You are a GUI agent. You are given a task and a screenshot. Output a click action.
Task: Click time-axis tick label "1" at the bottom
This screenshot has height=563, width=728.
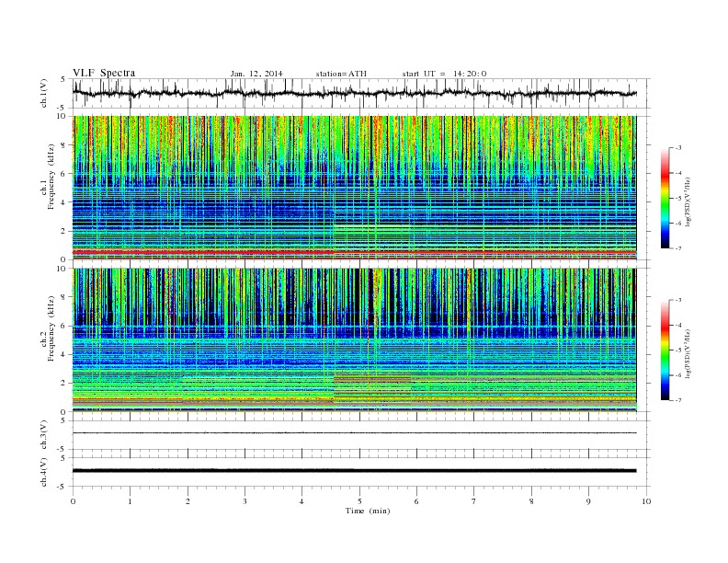[x=130, y=501]
